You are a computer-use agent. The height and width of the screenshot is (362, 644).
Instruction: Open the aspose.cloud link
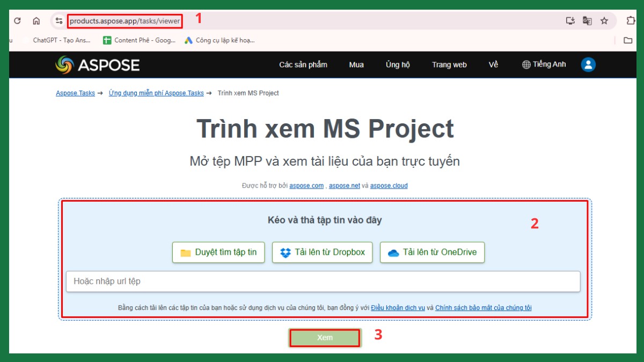pyautogui.click(x=389, y=186)
